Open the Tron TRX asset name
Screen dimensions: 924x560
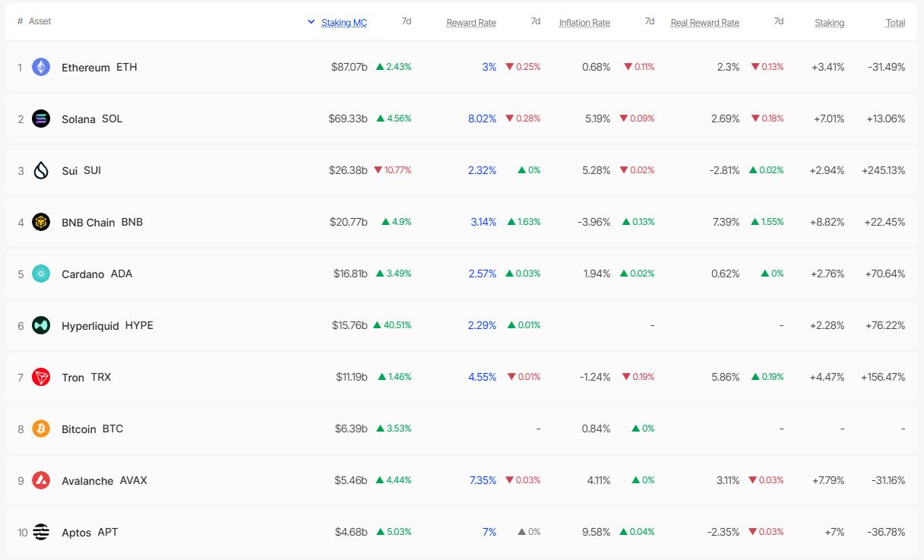pyautogui.click(x=87, y=378)
